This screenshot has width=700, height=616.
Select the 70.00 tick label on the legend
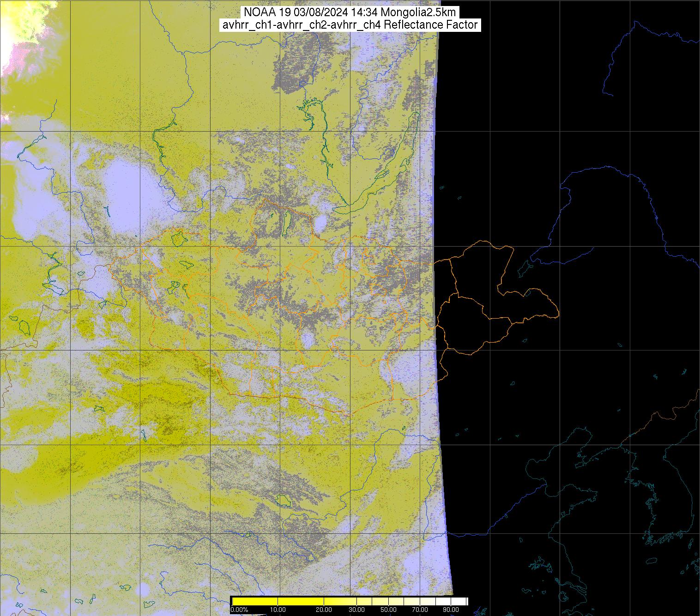click(x=419, y=610)
